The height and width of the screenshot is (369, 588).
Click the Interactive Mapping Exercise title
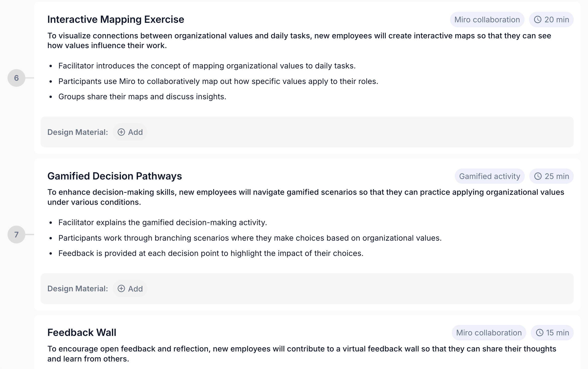(116, 19)
